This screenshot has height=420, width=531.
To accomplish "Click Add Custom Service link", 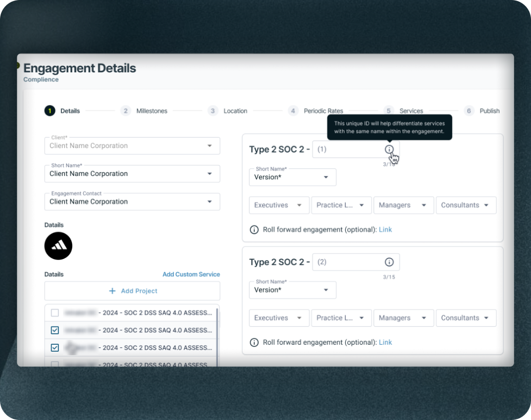I will 191,274.
